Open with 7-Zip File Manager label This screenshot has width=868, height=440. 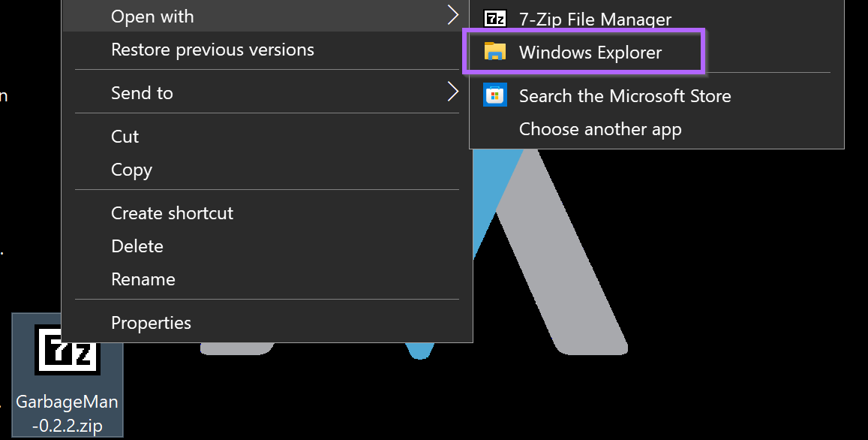(x=595, y=20)
